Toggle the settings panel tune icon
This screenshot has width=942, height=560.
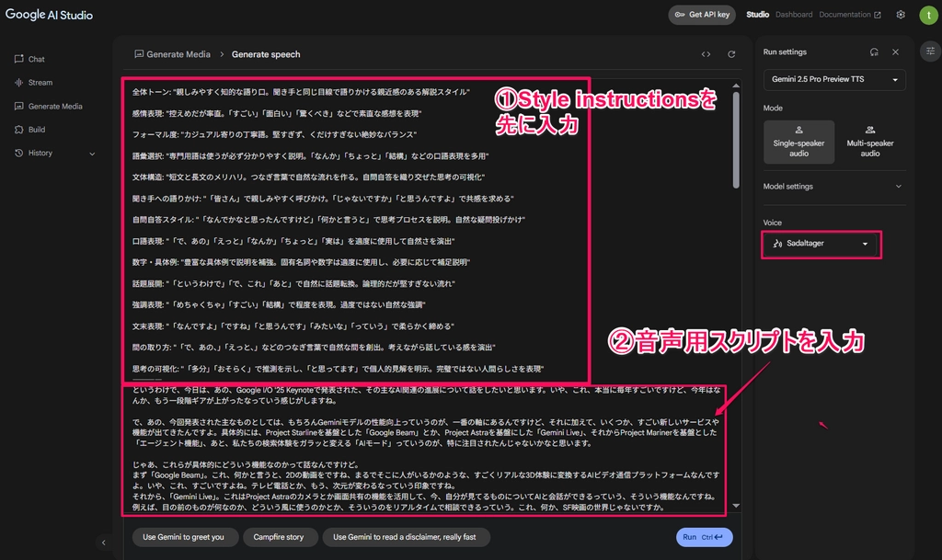930,51
